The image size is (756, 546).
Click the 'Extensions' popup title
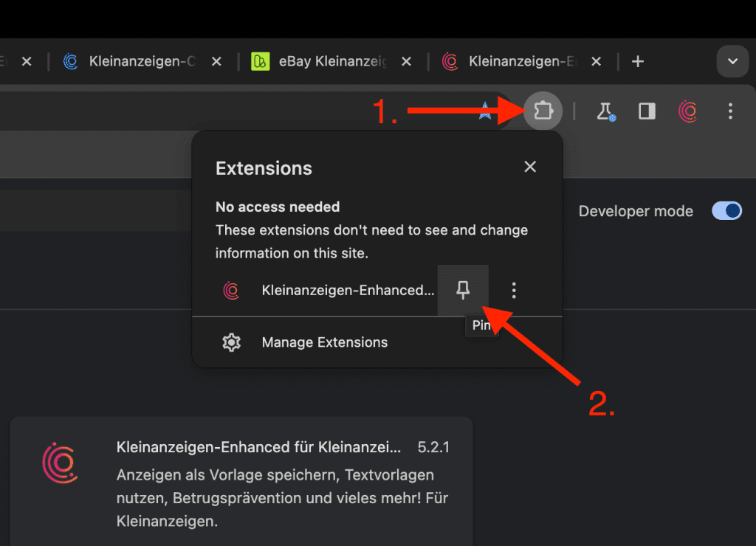264,168
